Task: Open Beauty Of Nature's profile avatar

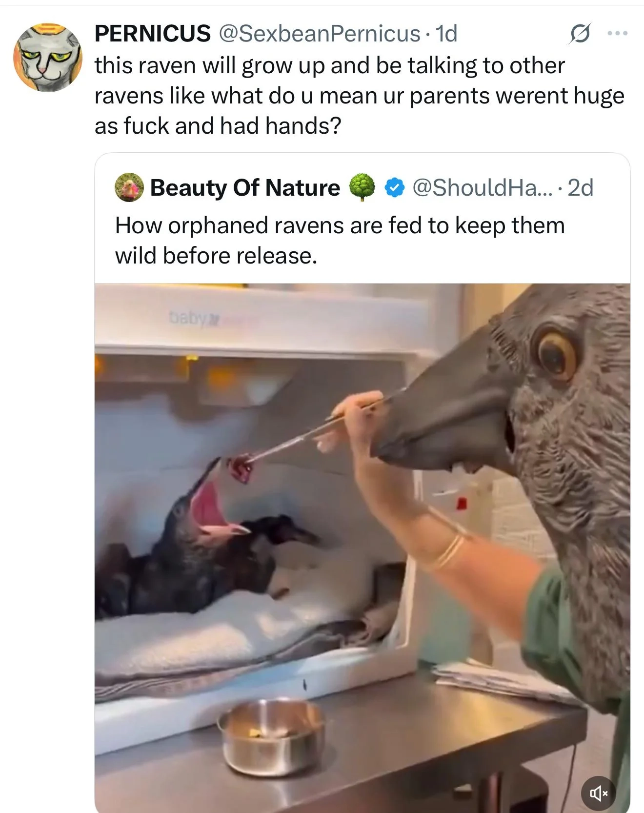Action: point(128,188)
